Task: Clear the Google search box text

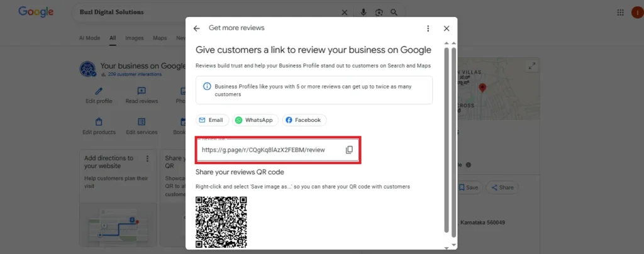Action: click(x=345, y=13)
